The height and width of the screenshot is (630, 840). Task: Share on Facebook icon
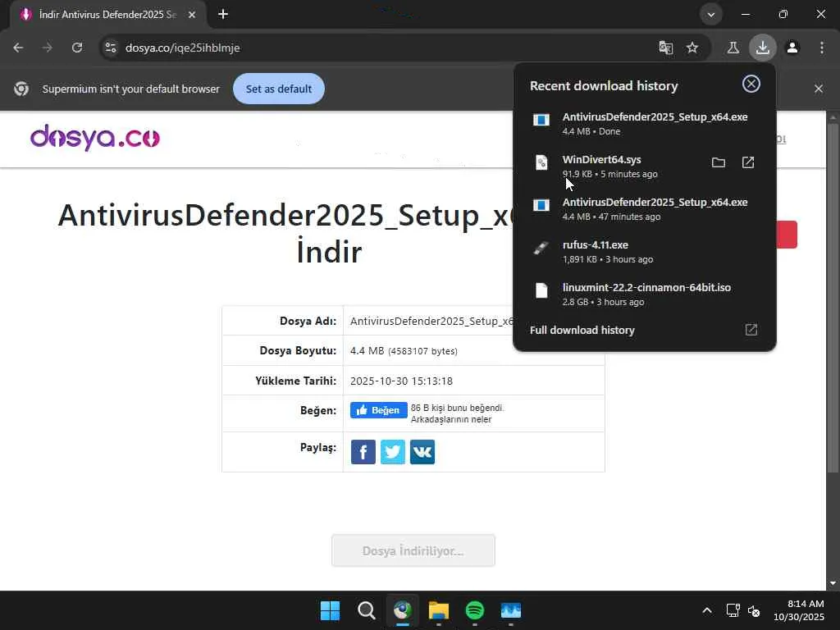363,452
